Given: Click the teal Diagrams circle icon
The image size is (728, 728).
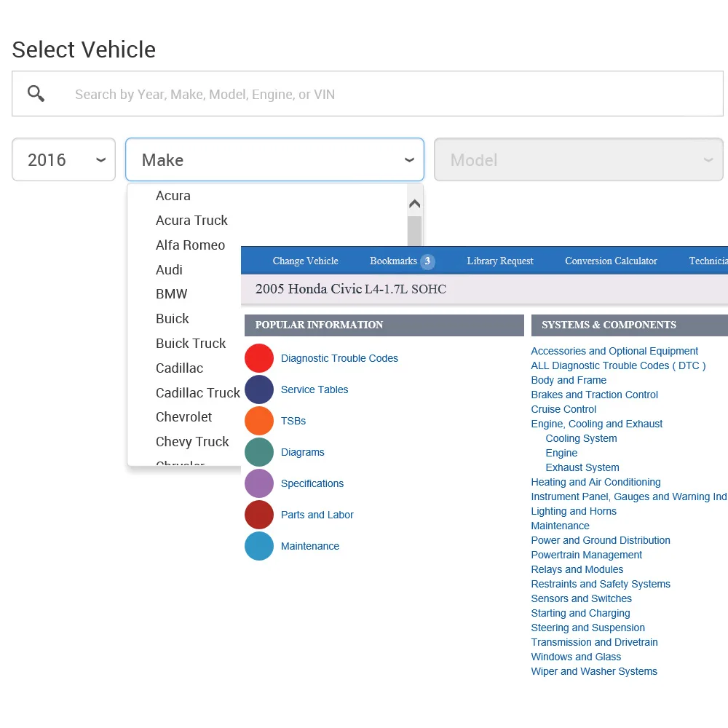Looking at the screenshot, I should pos(259,452).
